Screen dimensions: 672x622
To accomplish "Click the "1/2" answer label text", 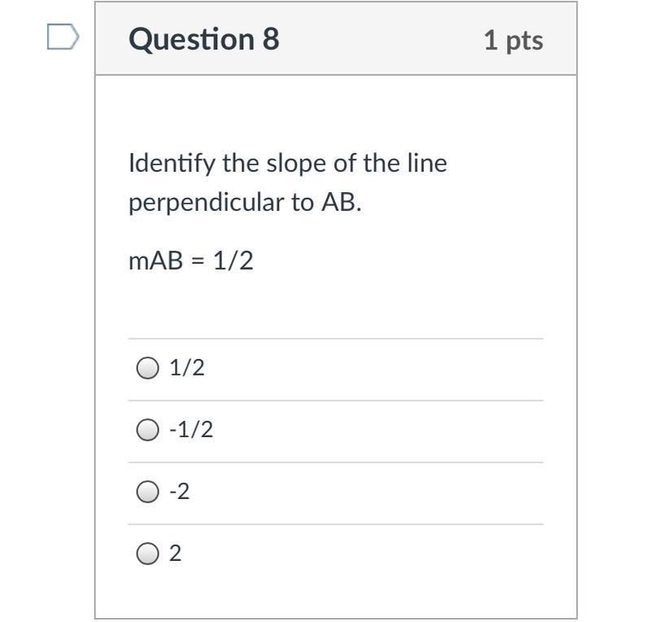I will [x=186, y=368].
